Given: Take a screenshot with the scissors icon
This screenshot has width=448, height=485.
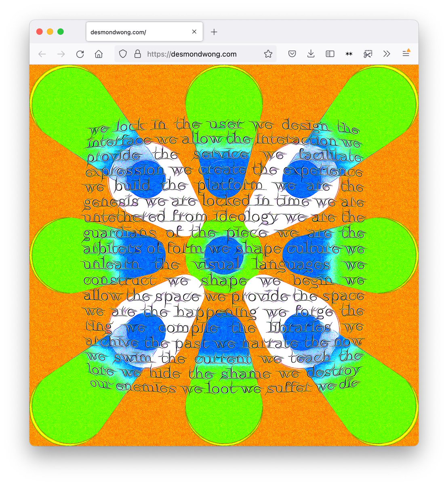Looking at the screenshot, I should pos(368,54).
